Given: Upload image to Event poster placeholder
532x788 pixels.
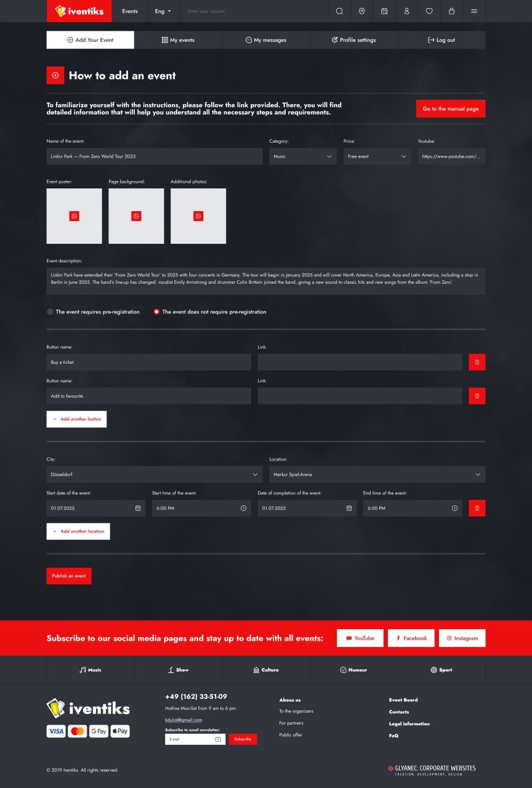Looking at the screenshot, I should pos(75,216).
